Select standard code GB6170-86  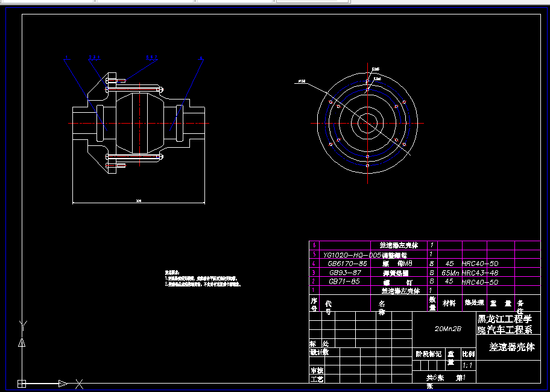[347, 264]
